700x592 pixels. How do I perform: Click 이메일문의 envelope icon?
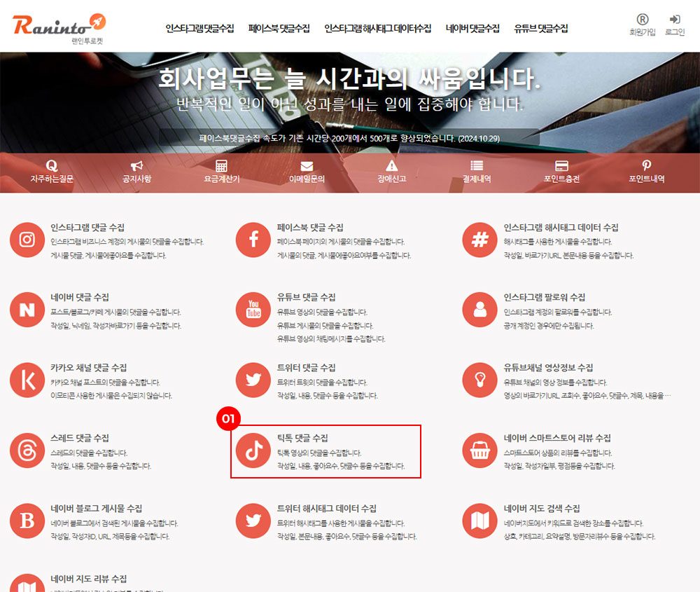307,166
